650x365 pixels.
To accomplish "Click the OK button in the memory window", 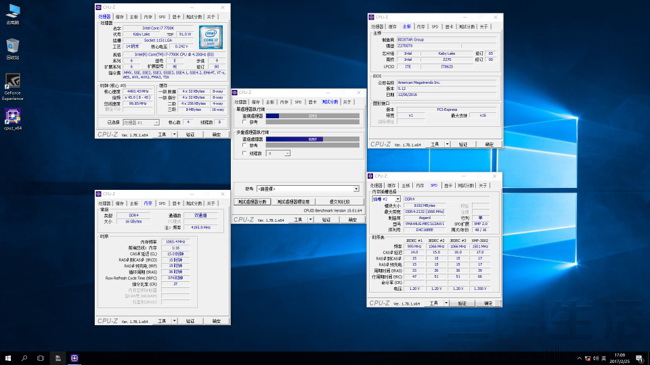I will pyautogui.click(x=216, y=321).
